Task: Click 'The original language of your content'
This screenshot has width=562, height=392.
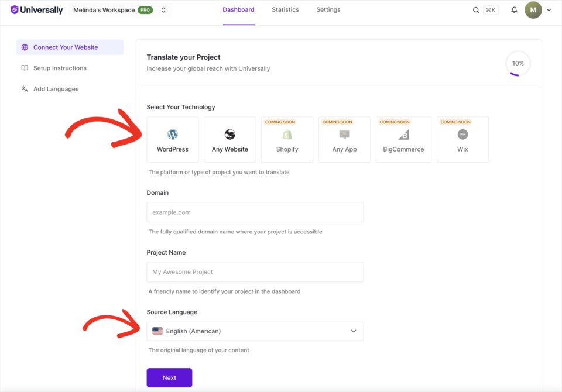Action: pyautogui.click(x=198, y=350)
